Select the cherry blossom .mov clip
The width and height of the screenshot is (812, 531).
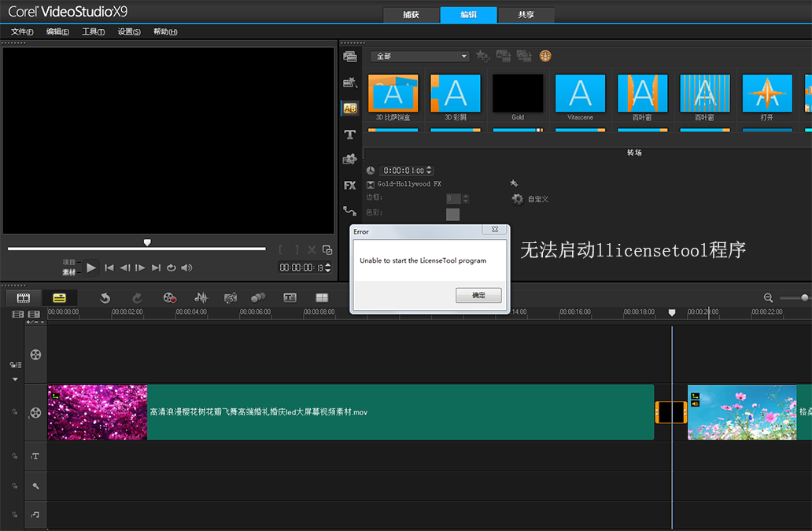351,412
